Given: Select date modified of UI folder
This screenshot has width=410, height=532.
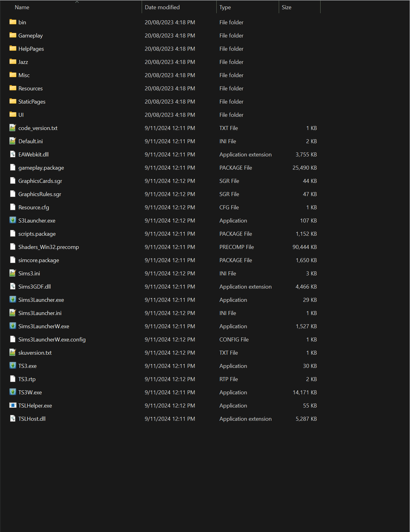Looking at the screenshot, I should pyautogui.click(x=170, y=115).
